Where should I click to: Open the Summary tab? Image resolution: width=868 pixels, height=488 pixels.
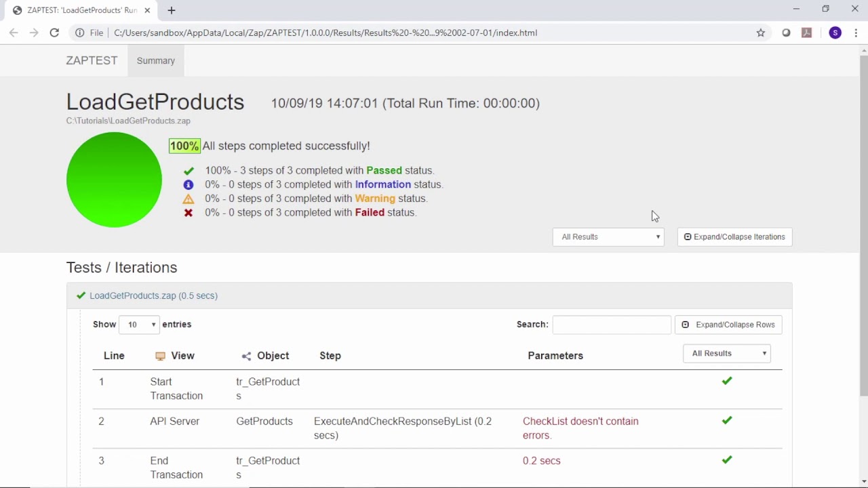coord(156,60)
